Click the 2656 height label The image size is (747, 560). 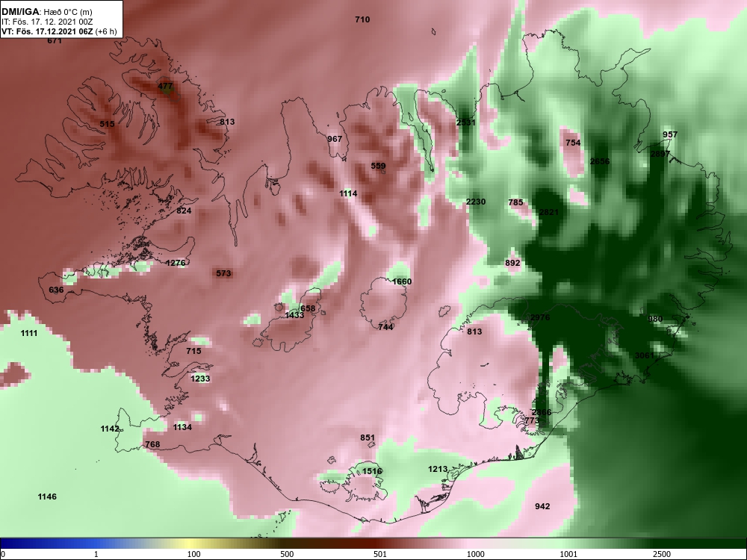pos(600,161)
